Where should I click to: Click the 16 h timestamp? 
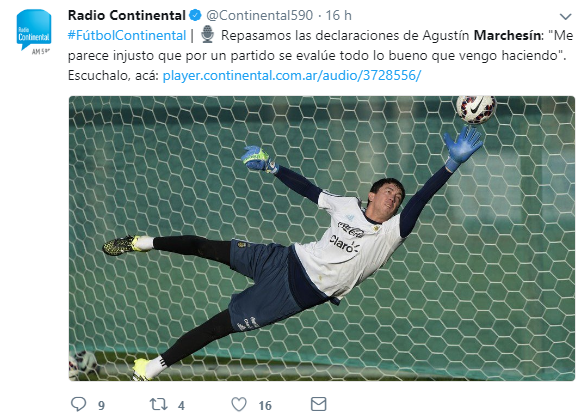click(338, 15)
